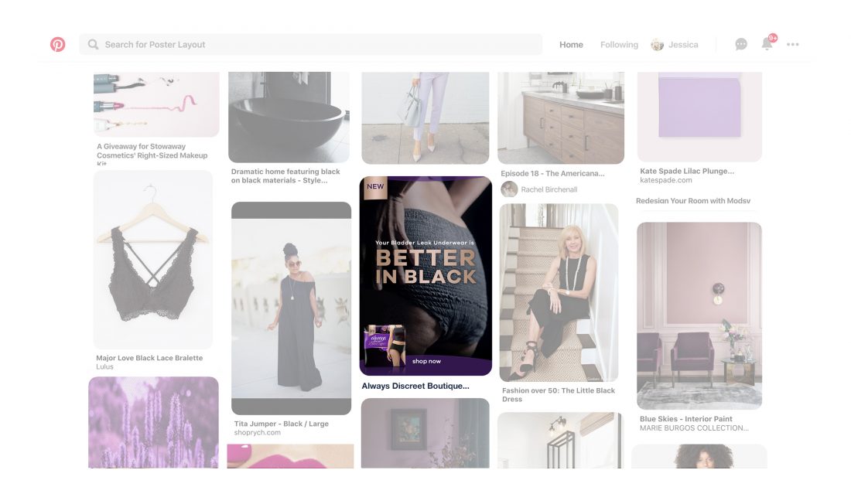Open the Fashion over 50 pin image

[x=559, y=292]
